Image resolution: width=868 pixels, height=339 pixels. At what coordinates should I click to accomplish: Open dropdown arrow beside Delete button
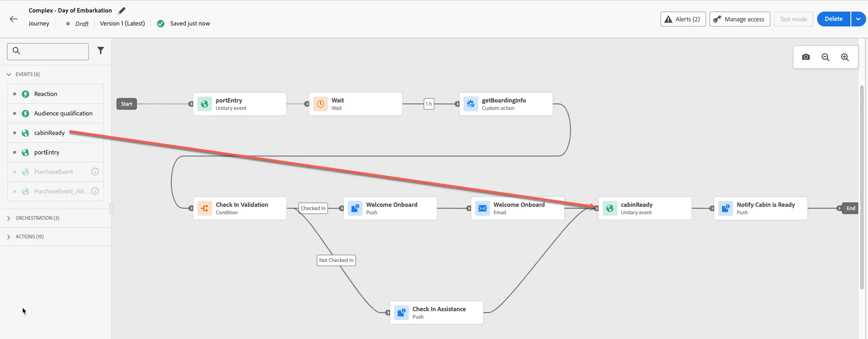(x=858, y=19)
